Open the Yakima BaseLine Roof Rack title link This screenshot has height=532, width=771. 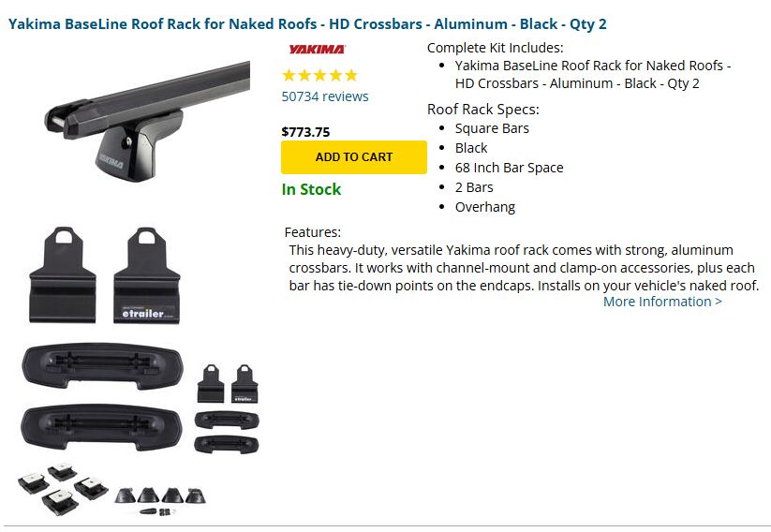point(307,23)
